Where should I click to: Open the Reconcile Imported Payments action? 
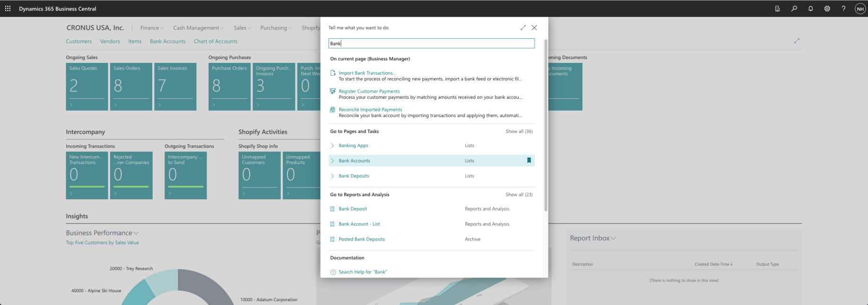[370, 109]
